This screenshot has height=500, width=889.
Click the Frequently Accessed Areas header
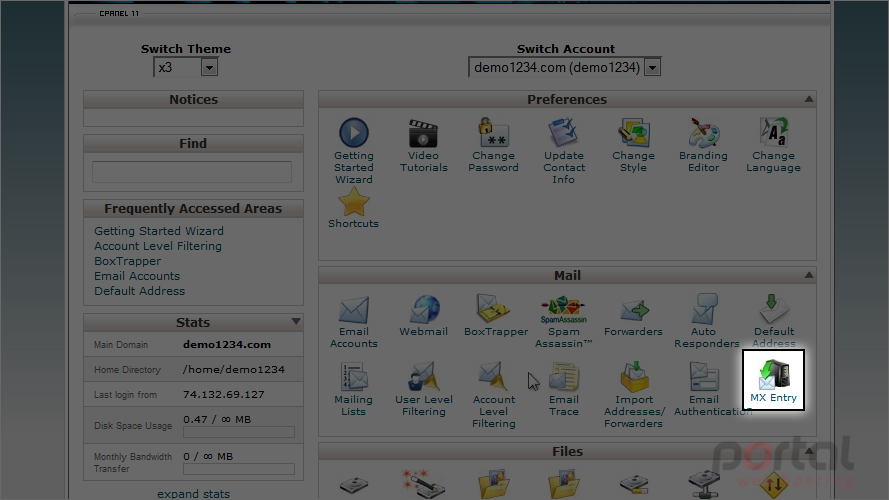click(x=193, y=208)
